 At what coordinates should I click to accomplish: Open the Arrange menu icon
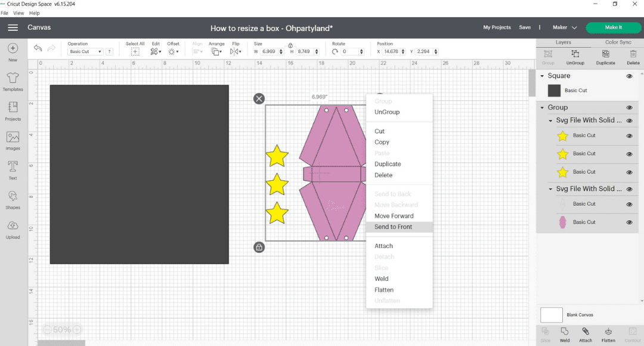tap(216, 51)
